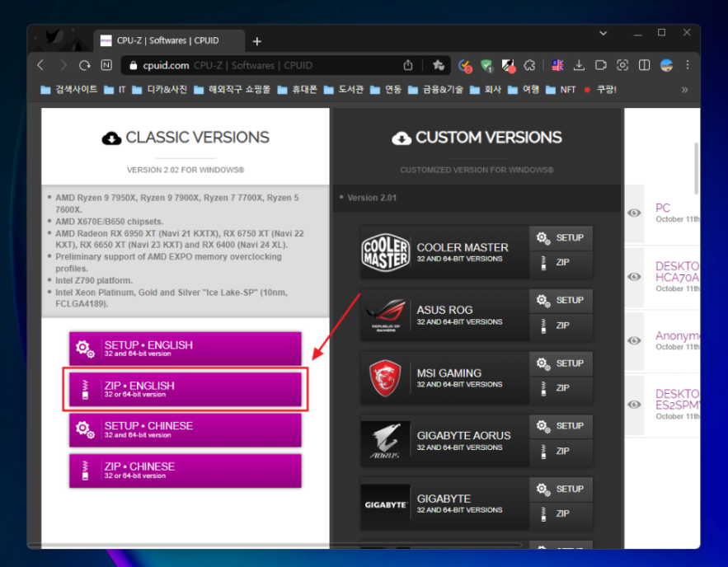Expand the tab search chevron
The image size is (728, 567).
[x=604, y=33]
